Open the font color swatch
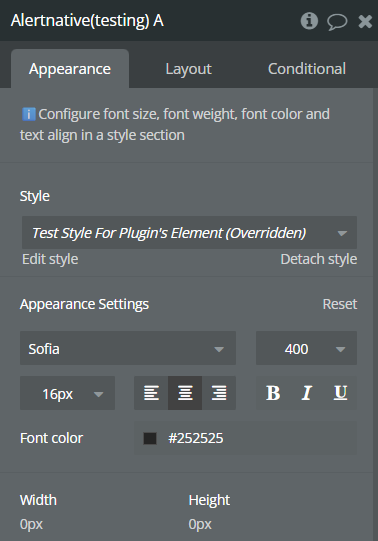Screen dimensions: 378x541 pos(150,438)
